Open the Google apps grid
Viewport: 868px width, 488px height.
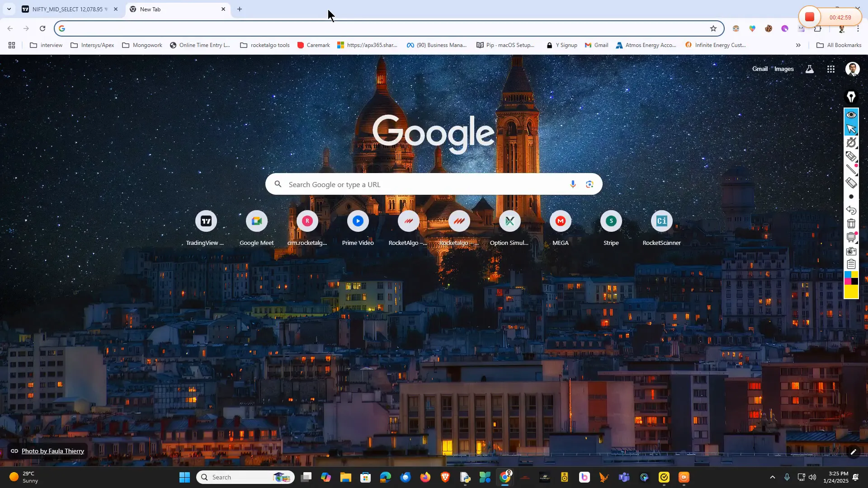pos(831,69)
